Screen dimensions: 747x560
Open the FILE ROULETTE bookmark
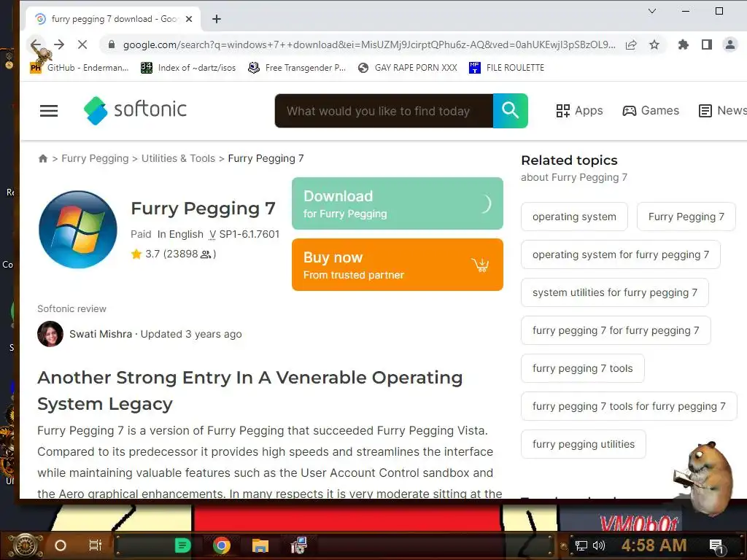pyautogui.click(x=506, y=68)
